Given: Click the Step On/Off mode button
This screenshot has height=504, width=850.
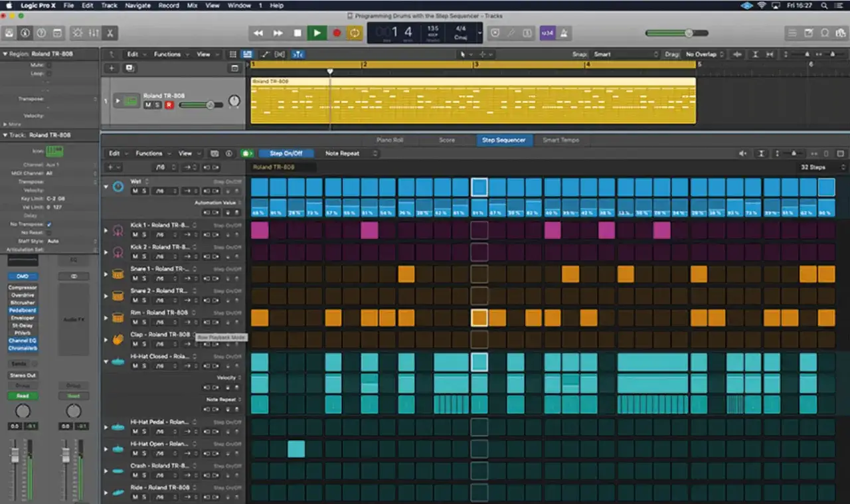Looking at the screenshot, I should [x=286, y=153].
